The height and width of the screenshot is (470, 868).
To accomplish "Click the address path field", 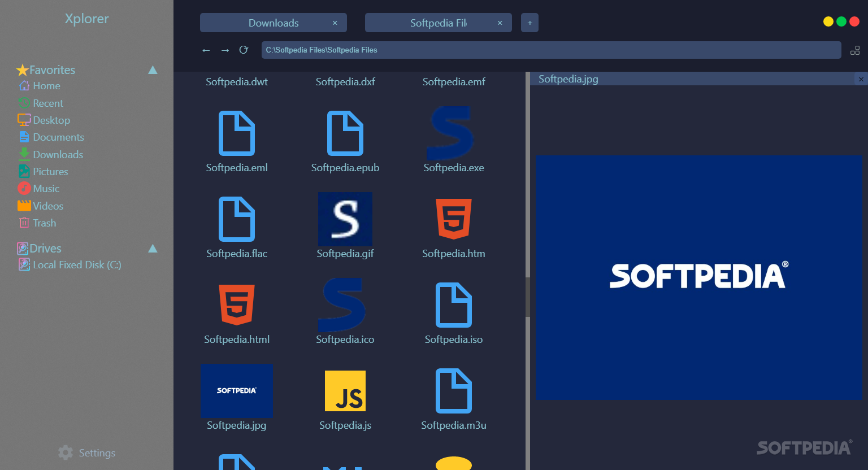I will (551, 50).
